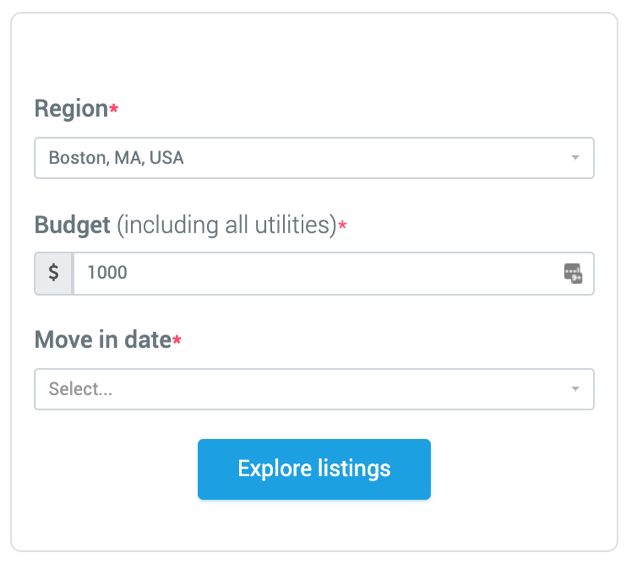Click the Move in date label
The image size is (631, 562).
click(103, 340)
